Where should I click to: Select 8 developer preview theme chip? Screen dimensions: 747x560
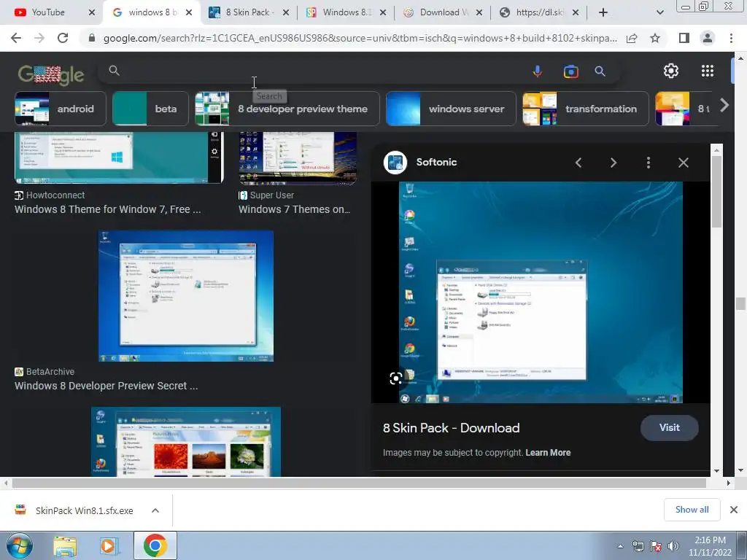pyautogui.click(x=287, y=109)
